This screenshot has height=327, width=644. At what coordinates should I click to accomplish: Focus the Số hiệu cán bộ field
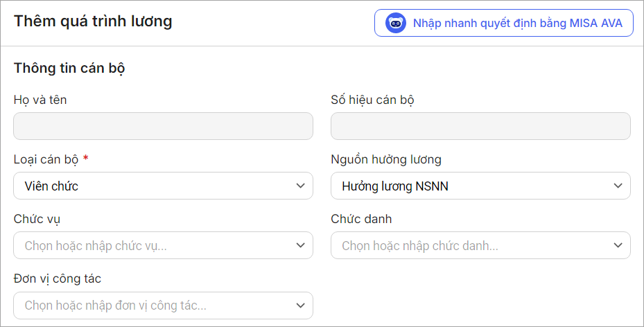tap(480, 126)
